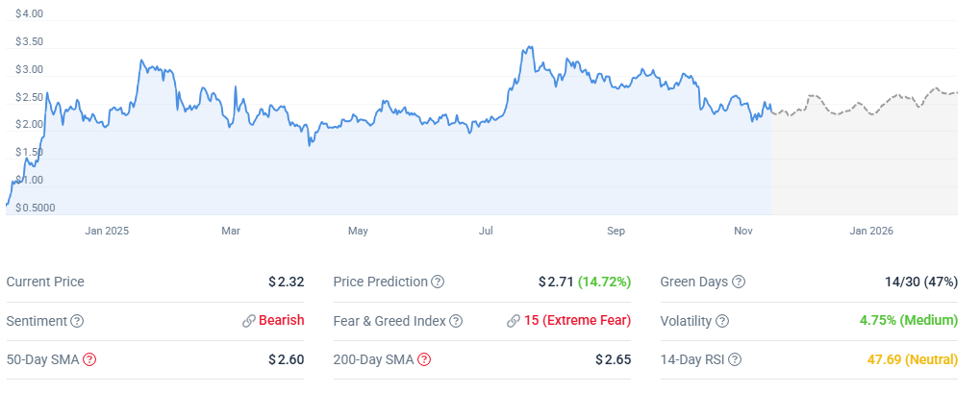The image size is (980, 393).
Task: Open the Green Days info tooltip icon
Action: pyautogui.click(x=738, y=282)
